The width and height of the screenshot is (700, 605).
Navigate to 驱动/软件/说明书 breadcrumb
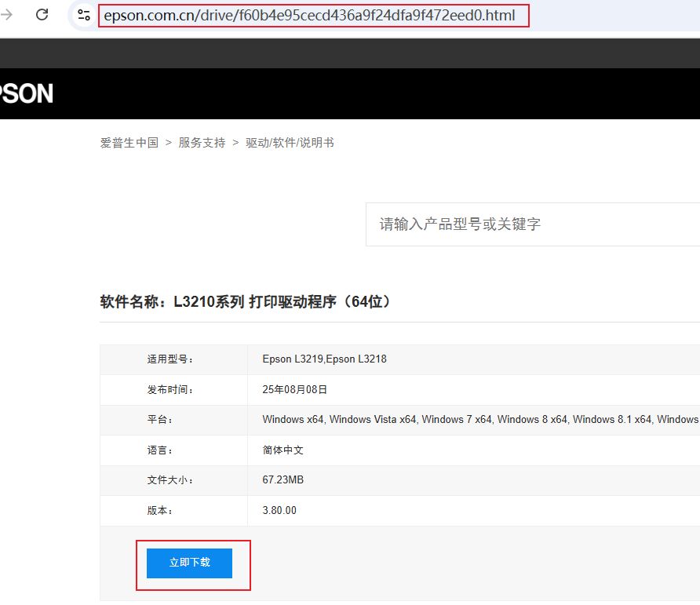tap(290, 143)
